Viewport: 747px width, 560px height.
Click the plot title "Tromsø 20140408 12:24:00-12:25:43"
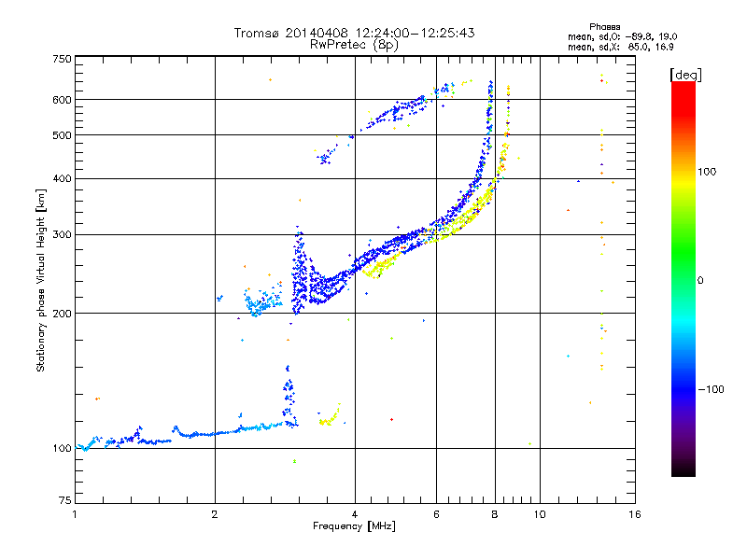tap(354, 33)
